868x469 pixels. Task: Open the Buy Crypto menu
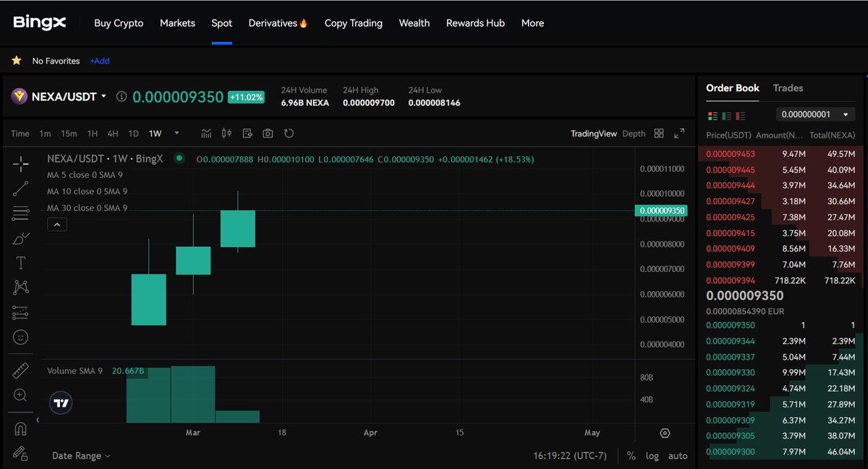click(119, 23)
